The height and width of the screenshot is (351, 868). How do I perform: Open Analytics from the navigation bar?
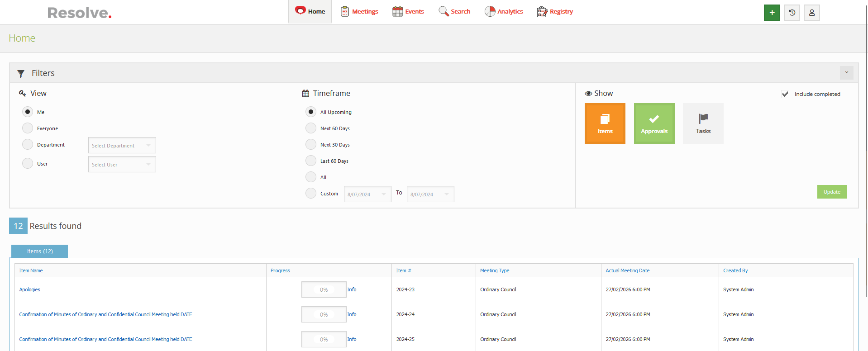[x=504, y=12]
